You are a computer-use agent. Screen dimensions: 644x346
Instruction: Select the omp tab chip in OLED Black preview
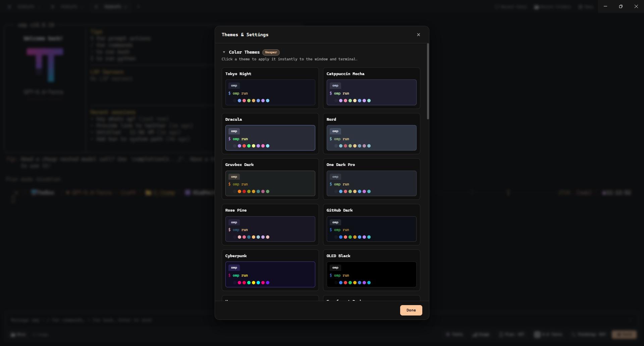[x=335, y=268]
